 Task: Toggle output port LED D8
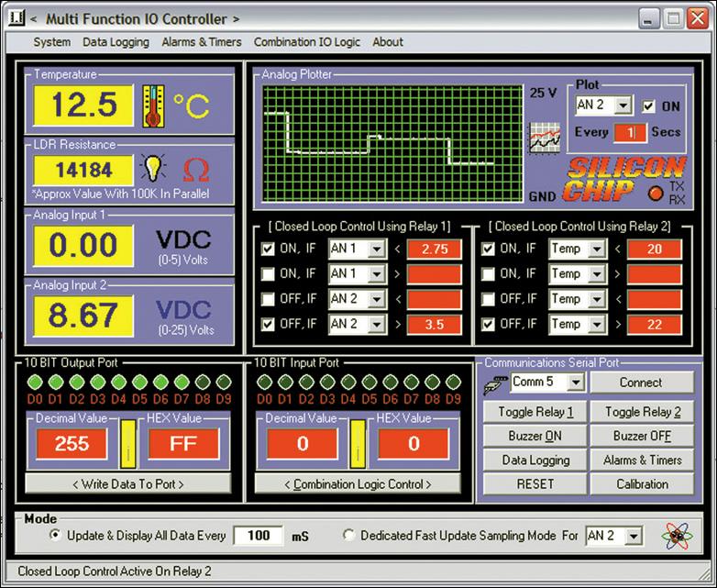tap(203, 383)
